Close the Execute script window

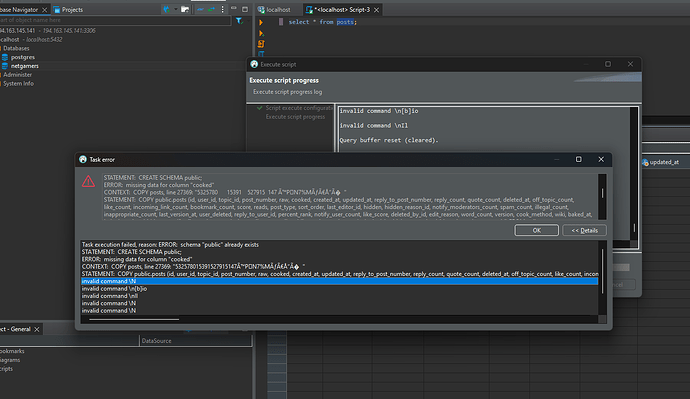point(630,64)
